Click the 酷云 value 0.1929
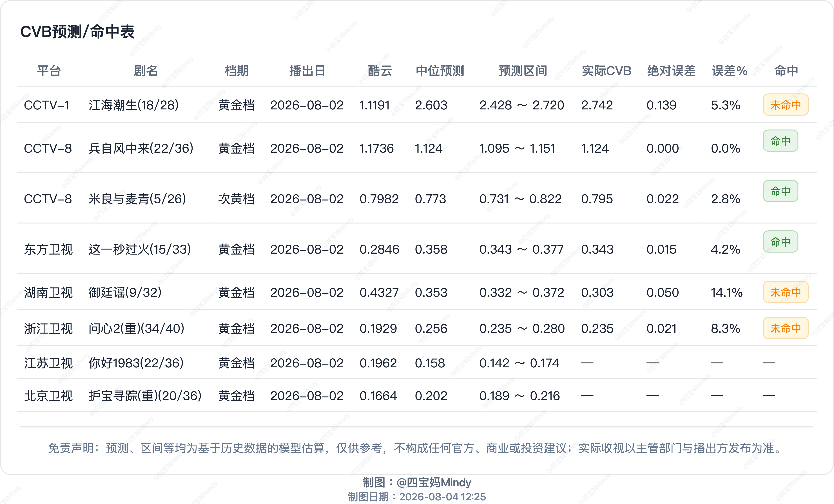 (x=378, y=328)
